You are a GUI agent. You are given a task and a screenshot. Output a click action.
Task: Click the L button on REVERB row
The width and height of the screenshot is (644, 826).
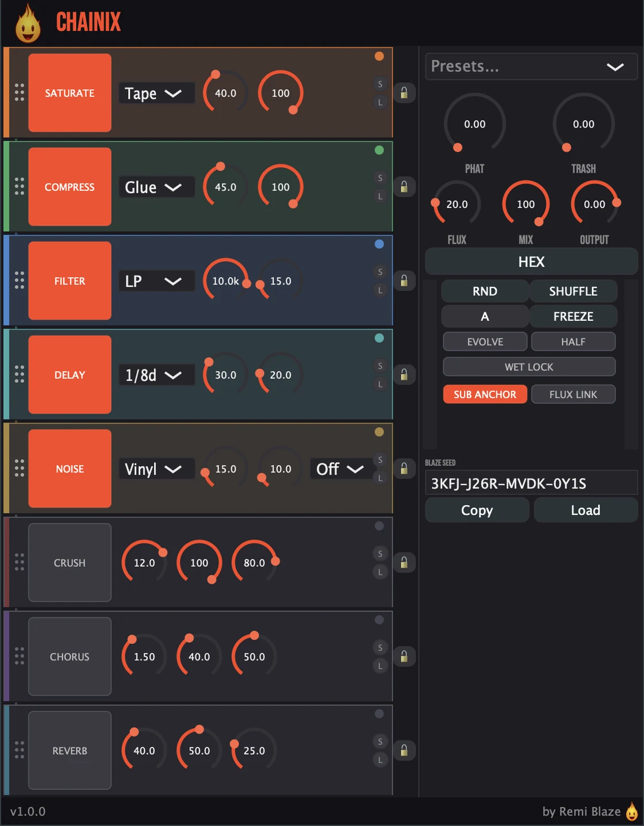380,760
